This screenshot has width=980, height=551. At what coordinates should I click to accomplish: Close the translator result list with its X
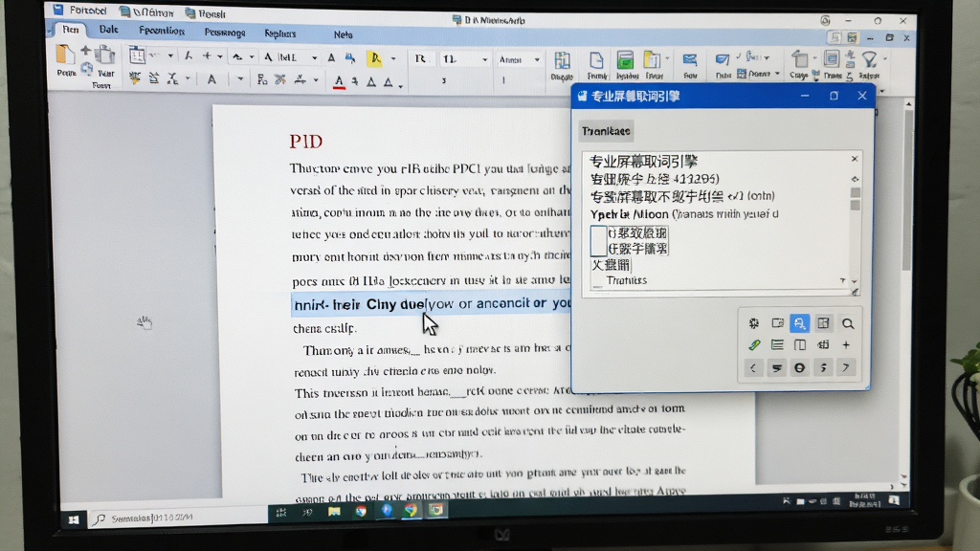click(855, 159)
